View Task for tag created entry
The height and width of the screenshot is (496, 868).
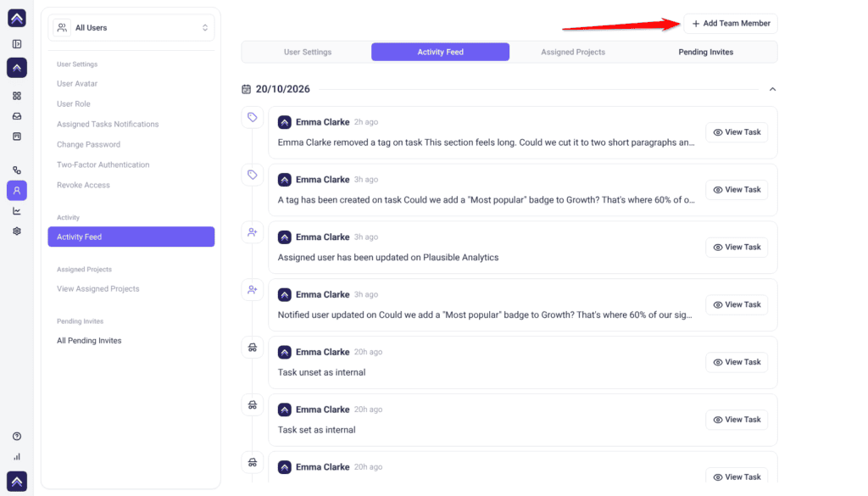coord(737,190)
